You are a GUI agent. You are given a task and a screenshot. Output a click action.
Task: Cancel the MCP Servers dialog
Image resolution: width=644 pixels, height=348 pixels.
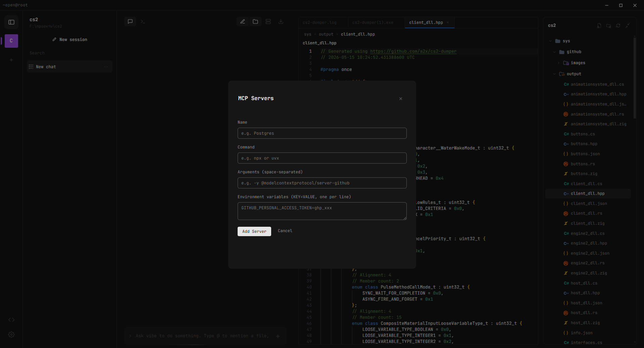[x=285, y=231]
